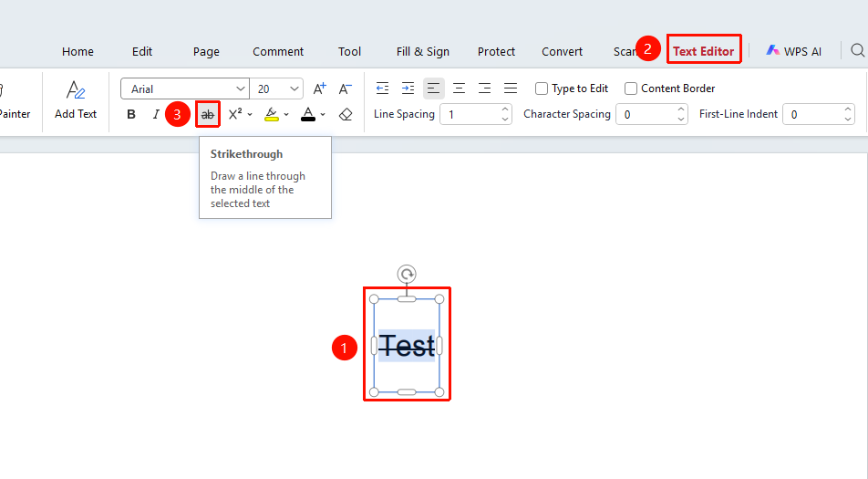Image resolution: width=868 pixels, height=479 pixels.
Task: Apply superscript formatting
Action: [235, 114]
